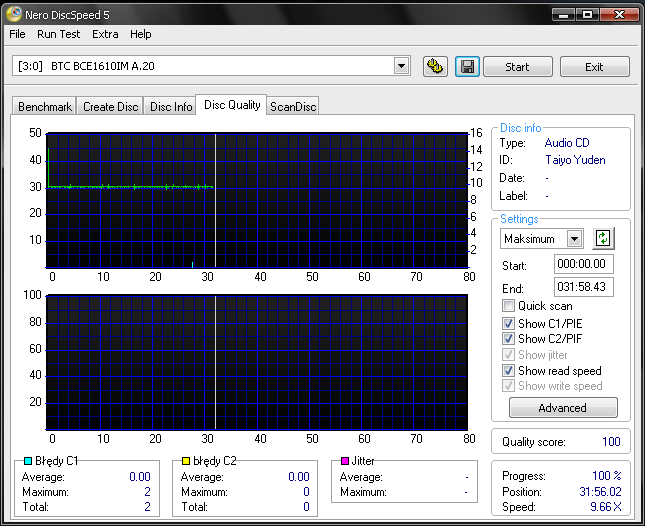The image size is (645, 526).
Task: Open the Run Test menu
Action: [58, 34]
